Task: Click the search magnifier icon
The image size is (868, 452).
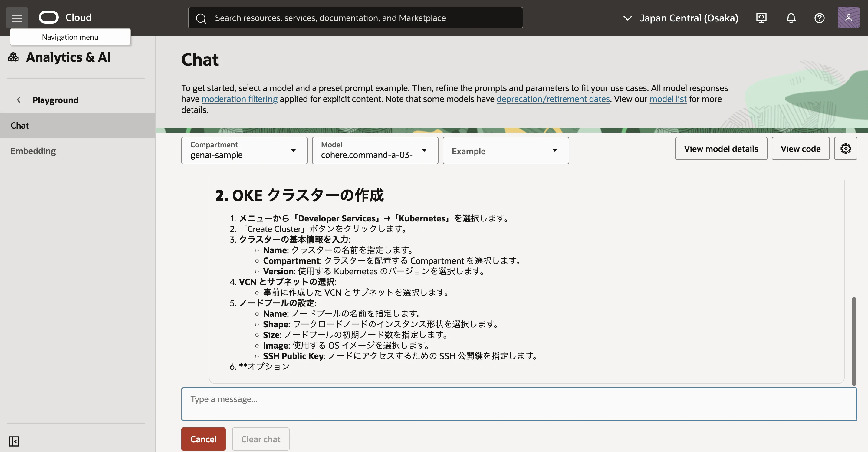Action: click(201, 18)
